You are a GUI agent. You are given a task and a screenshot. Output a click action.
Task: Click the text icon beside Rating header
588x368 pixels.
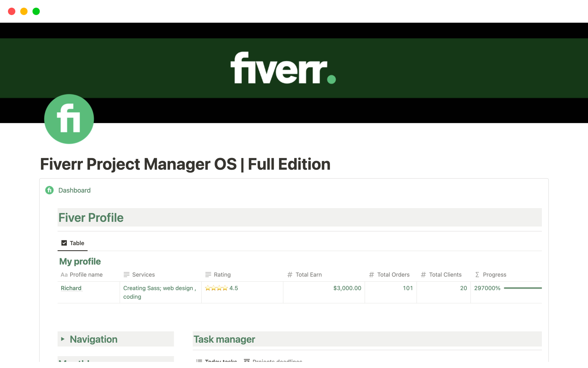(x=208, y=274)
